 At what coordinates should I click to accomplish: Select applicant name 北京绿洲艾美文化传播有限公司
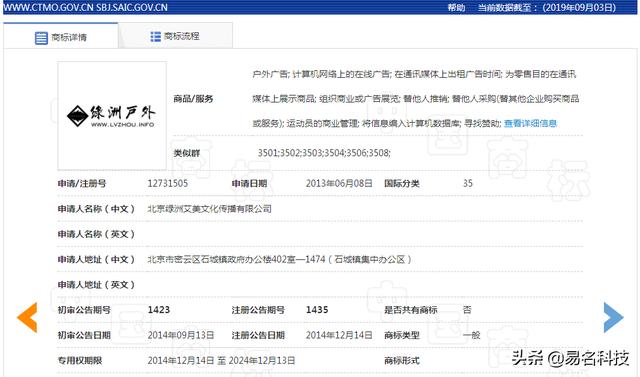click(209, 209)
